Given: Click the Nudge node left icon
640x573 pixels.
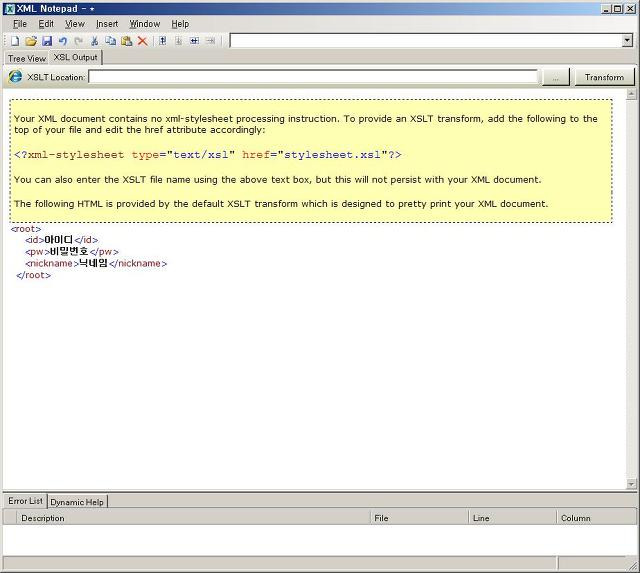Looking at the screenshot, I should (194, 41).
